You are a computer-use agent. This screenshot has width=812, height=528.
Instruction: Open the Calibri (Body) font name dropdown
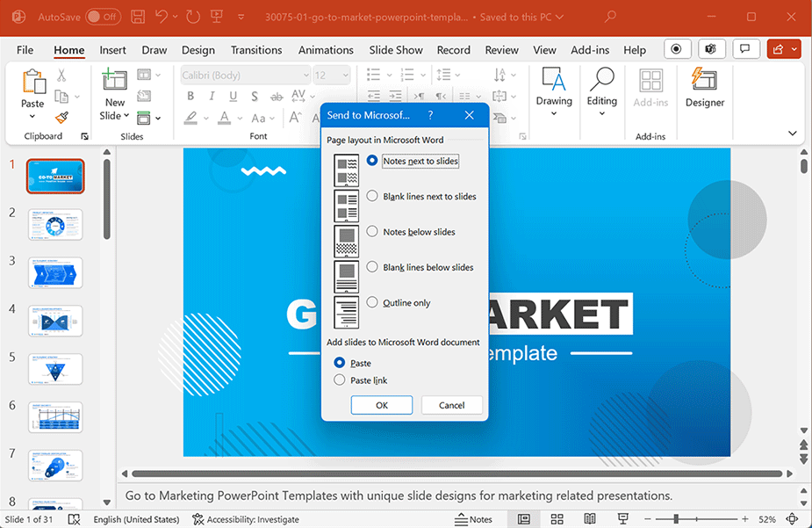coord(305,76)
